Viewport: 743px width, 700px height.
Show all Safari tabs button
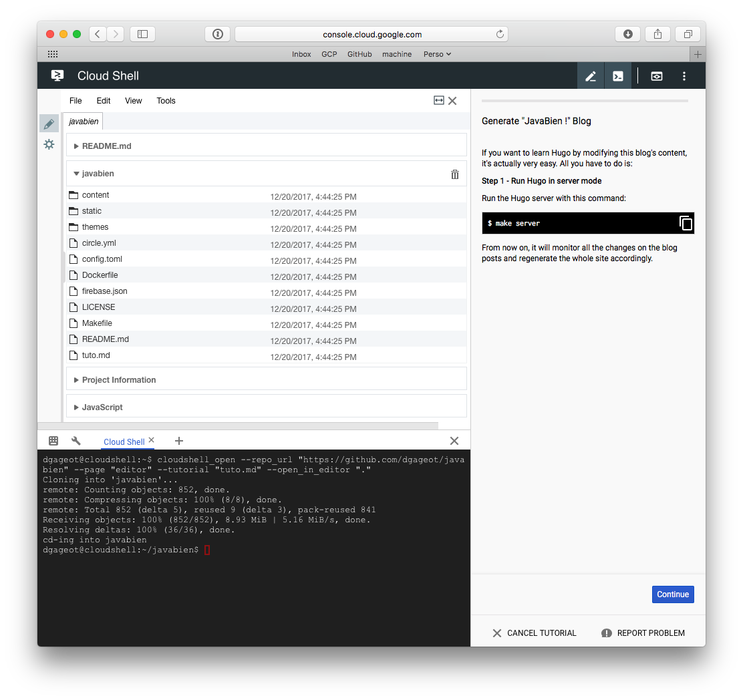[688, 34]
